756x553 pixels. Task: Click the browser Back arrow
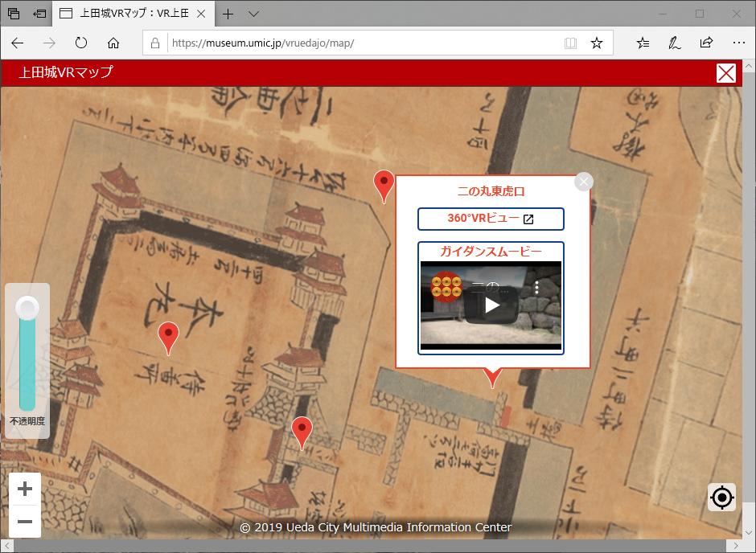(x=18, y=43)
